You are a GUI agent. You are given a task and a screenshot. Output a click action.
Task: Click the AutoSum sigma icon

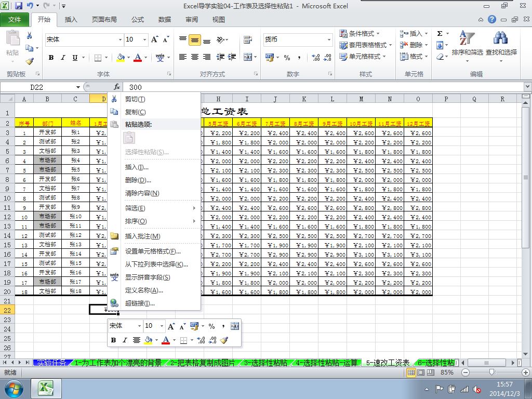coord(440,34)
